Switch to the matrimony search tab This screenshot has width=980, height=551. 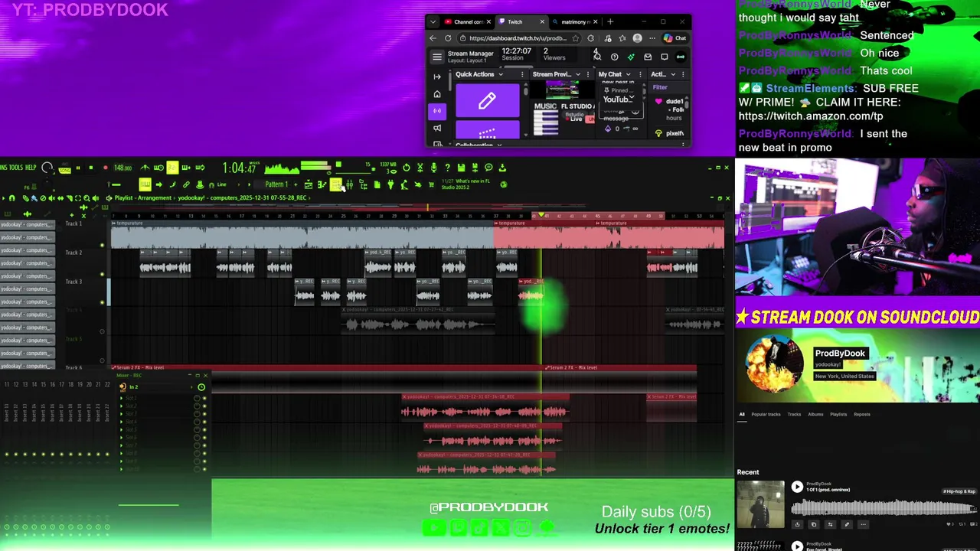coord(576,21)
